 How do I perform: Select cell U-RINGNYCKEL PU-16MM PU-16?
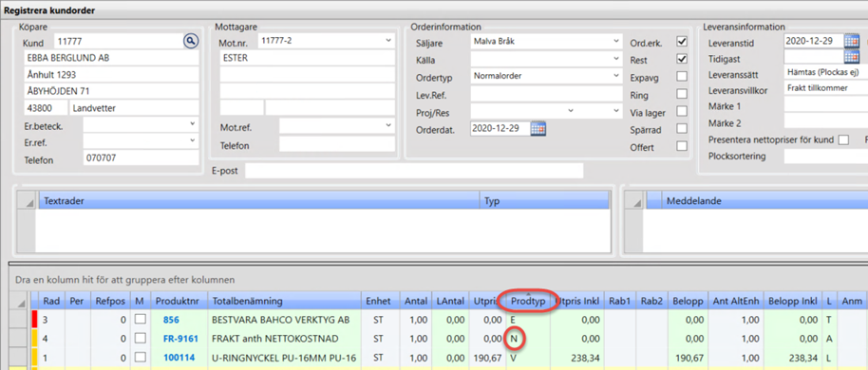tap(284, 358)
